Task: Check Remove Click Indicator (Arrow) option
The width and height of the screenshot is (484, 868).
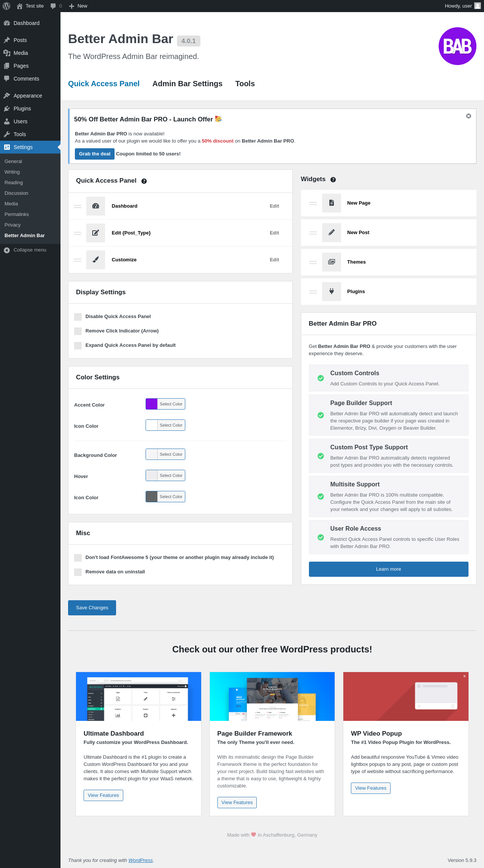Action: tap(78, 331)
